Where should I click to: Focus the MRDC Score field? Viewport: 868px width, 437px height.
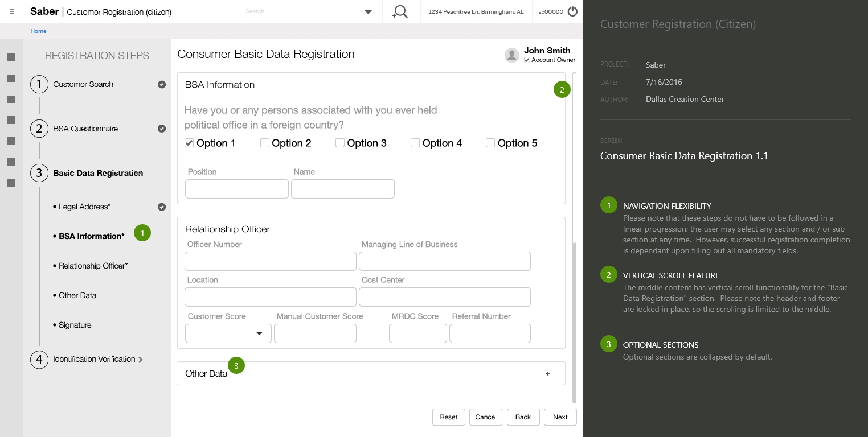418,333
